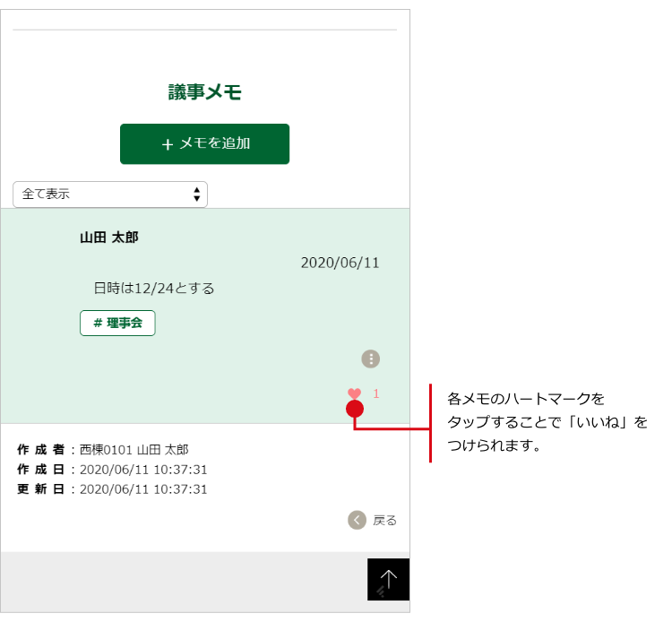The height and width of the screenshot is (622, 672).
Task: Open the 全て表示 filter dropdown
Action: [109, 194]
